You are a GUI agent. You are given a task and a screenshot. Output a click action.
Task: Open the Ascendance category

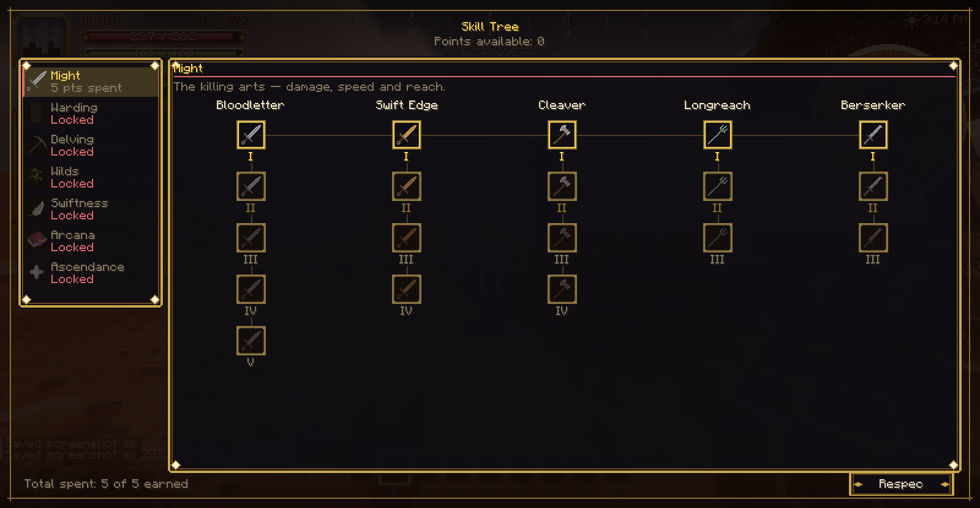point(91,273)
